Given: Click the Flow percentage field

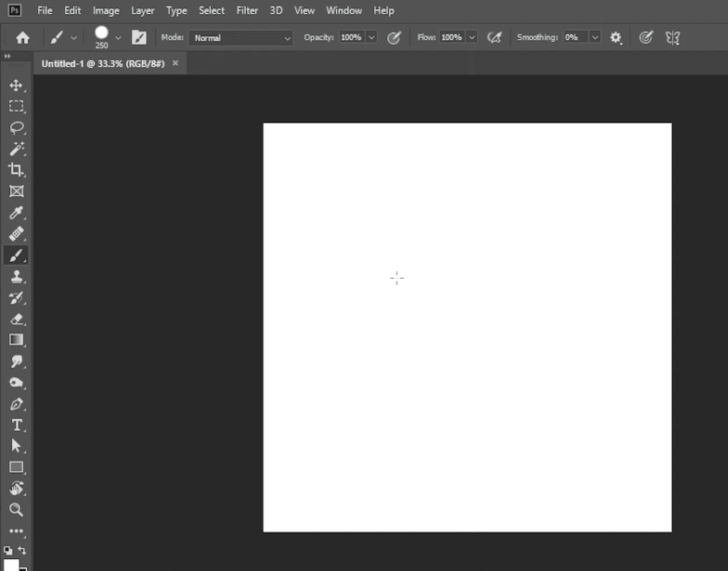Looking at the screenshot, I should pos(452,38).
